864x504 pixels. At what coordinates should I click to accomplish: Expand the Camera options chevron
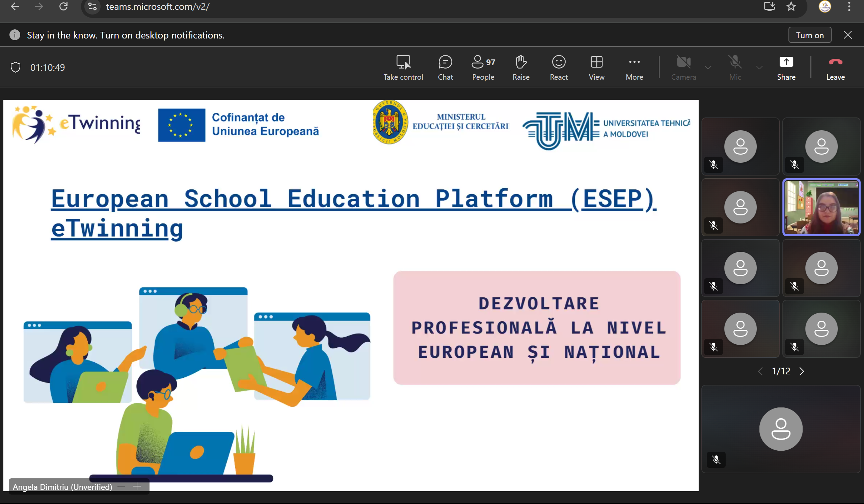[708, 68]
